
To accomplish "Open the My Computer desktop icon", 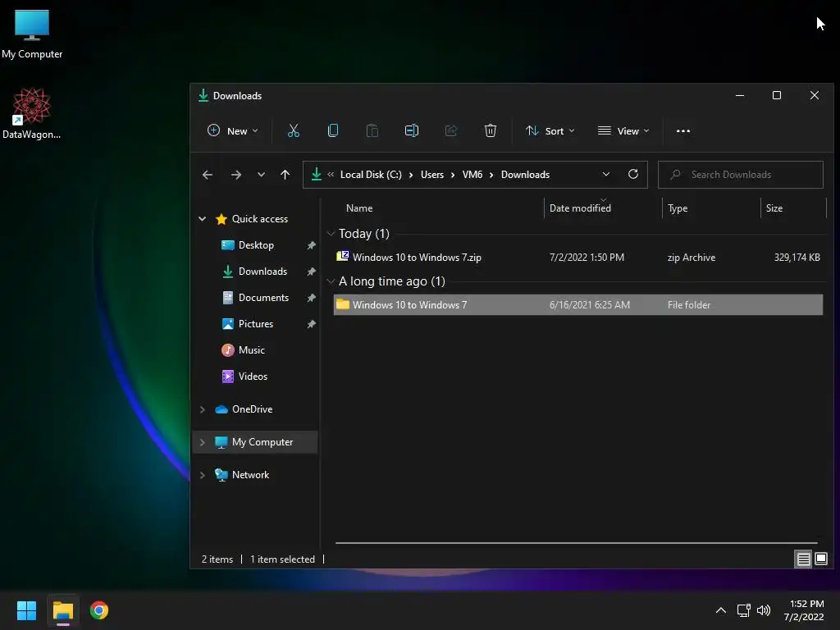I will click(x=32, y=34).
